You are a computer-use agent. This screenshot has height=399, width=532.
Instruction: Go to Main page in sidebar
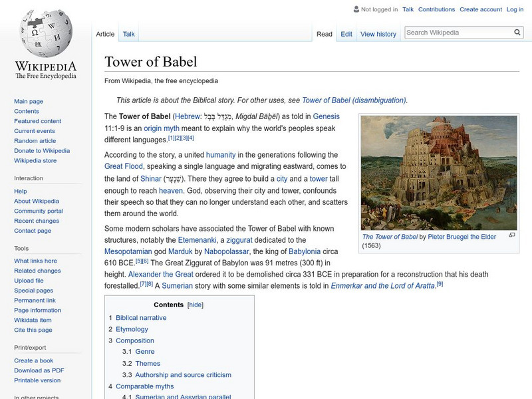(29, 101)
